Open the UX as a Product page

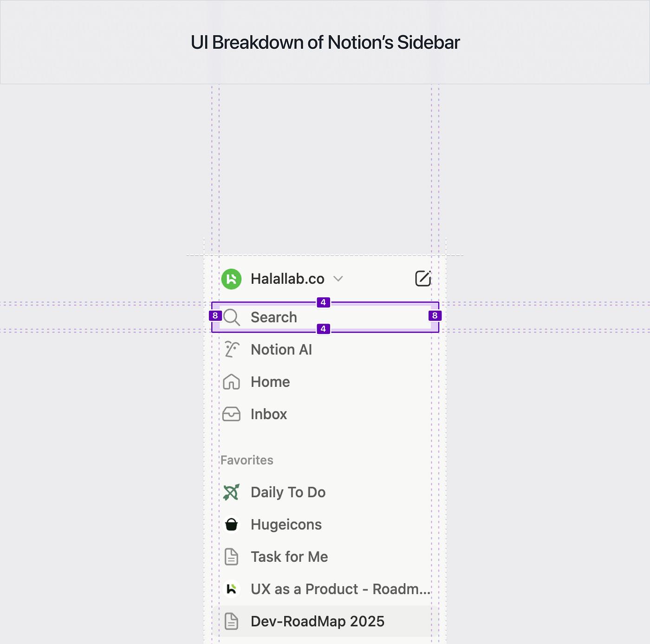click(x=325, y=589)
